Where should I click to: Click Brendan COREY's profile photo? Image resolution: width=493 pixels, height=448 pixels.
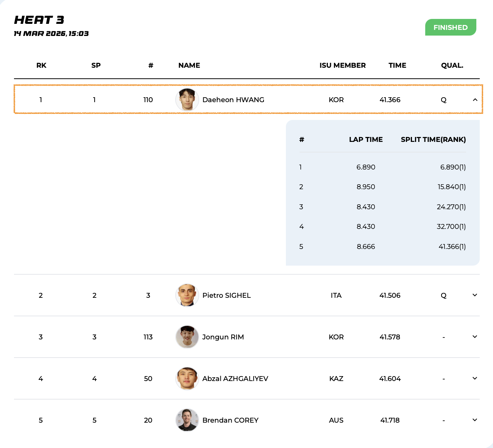point(187,420)
